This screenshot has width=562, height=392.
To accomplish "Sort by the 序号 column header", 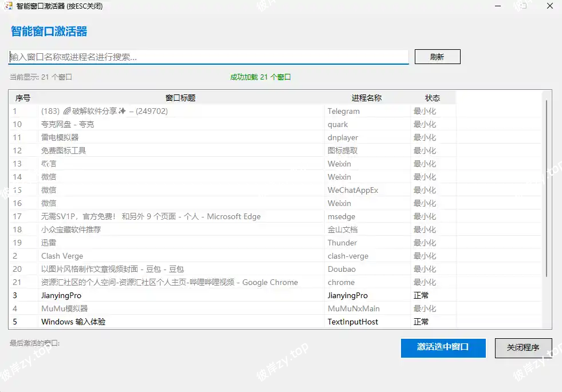I will pos(23,97).
